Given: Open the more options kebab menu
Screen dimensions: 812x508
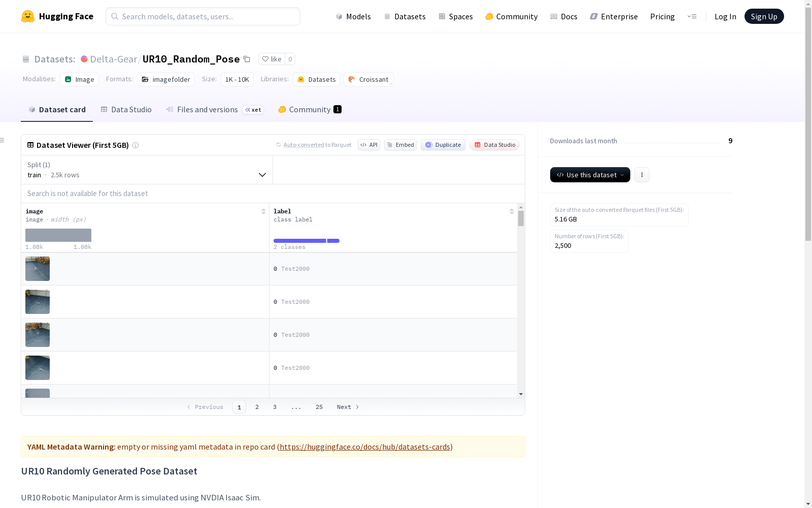Looking at the screenshot, I should pyautogui.click(x=642, y=175).
